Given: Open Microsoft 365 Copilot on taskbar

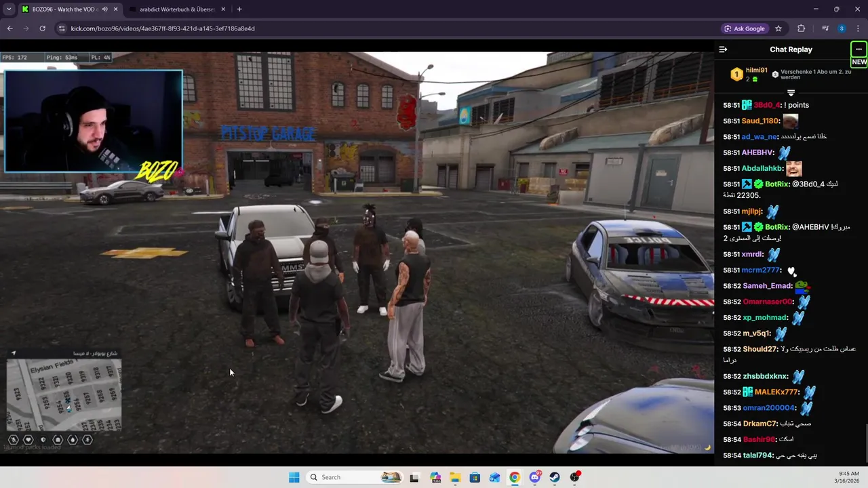Looking at the screenshot, I should [435, 477].
